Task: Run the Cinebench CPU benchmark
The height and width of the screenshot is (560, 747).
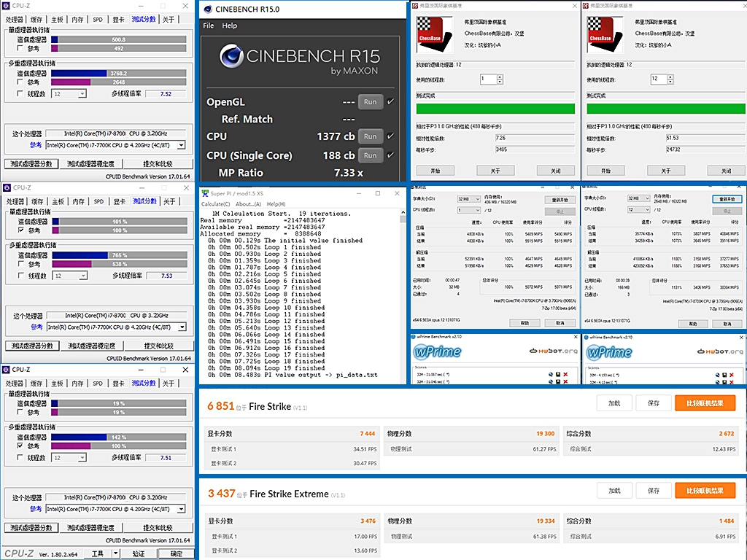Action: pyautogui.click(x=370, y=136)
